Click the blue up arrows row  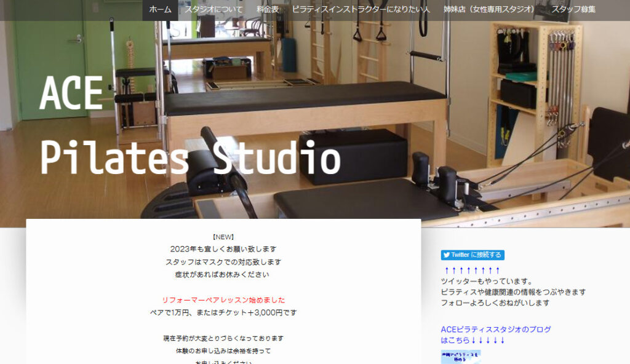click(472, 271)
